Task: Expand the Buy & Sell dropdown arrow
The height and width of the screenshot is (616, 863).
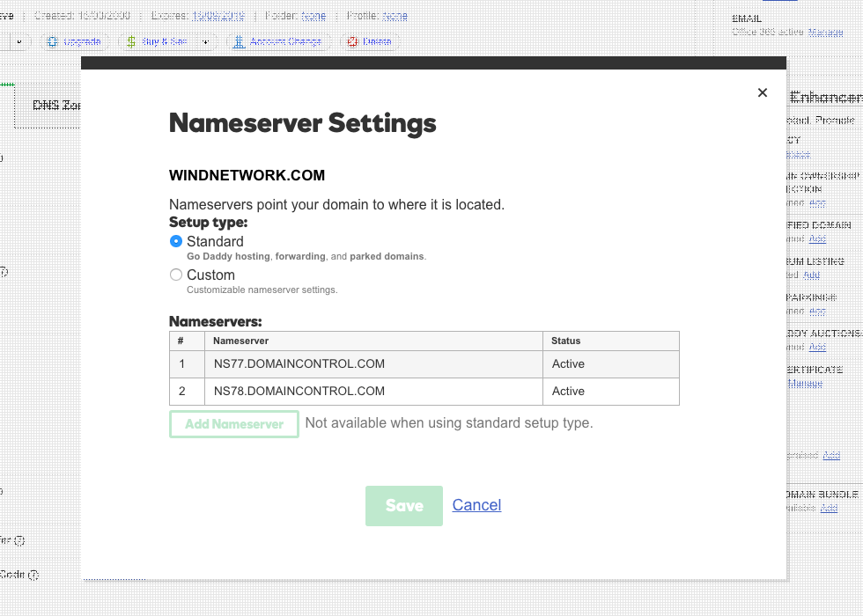Action: [206, 41]
